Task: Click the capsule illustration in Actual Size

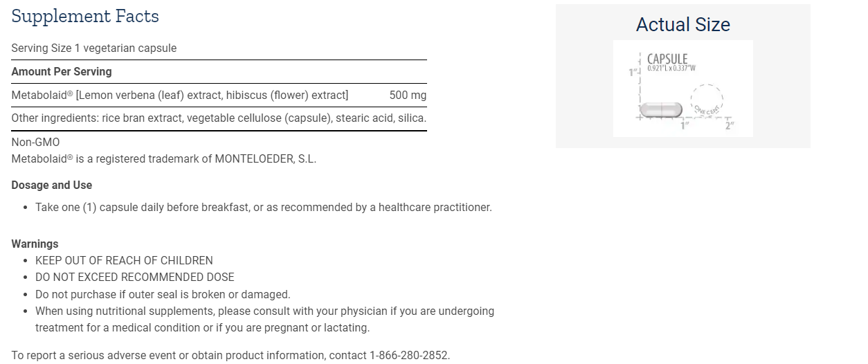Action: click(661, 109)
